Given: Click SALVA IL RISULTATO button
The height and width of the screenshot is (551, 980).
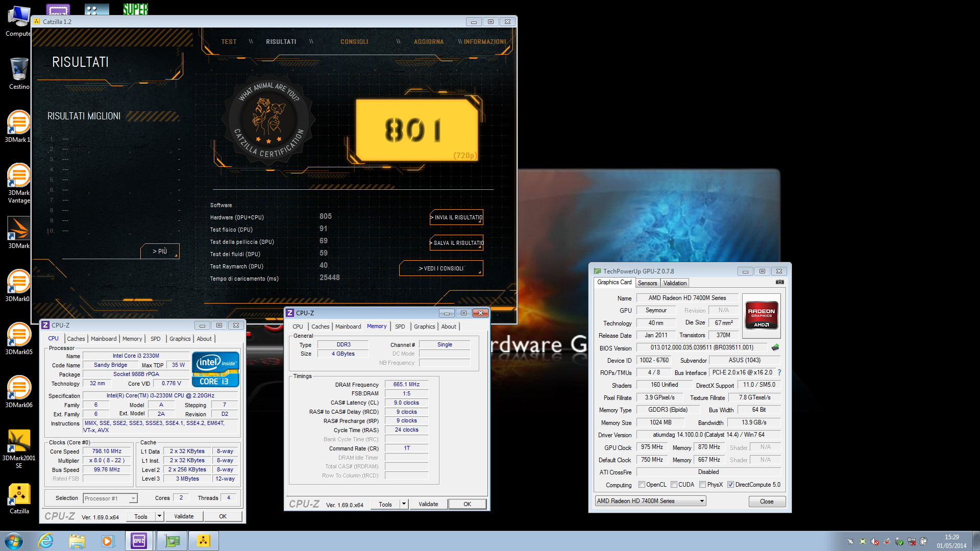Looking at the screenshot, I should click(456, 243).
